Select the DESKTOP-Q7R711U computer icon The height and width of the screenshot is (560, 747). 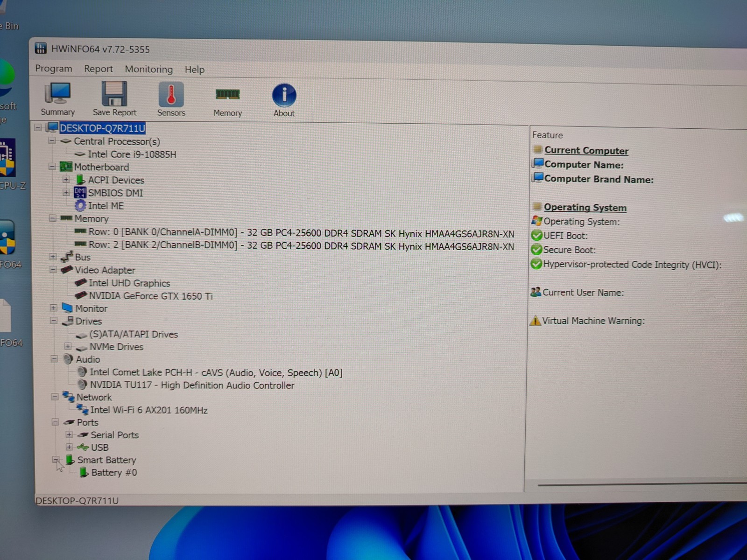(52, 127)
